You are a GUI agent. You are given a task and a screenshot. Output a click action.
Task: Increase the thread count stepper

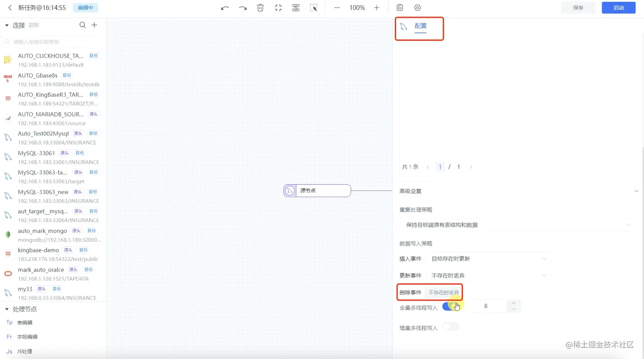click(x=514, y=303)
